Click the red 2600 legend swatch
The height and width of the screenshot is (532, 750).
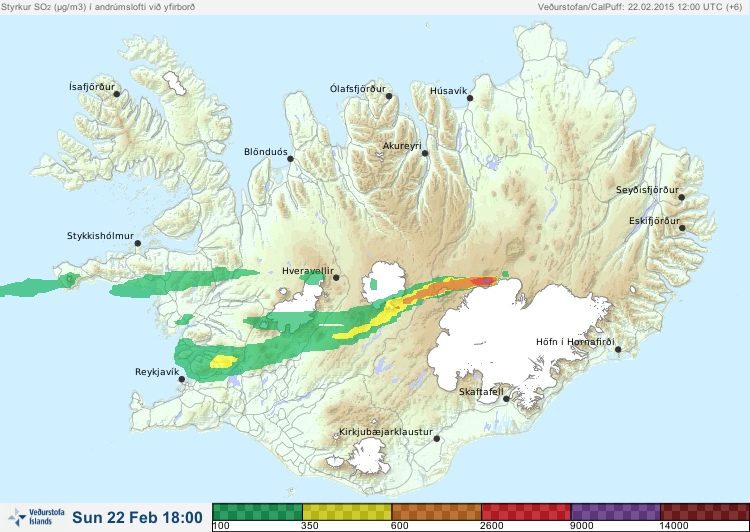click(526, 512)
